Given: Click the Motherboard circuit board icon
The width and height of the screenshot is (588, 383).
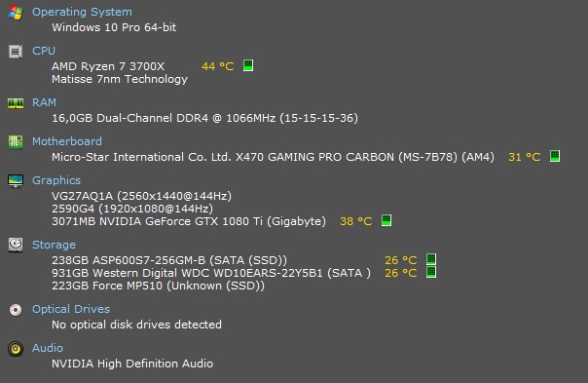Looking at the screenshot, I should click(16, 142).
